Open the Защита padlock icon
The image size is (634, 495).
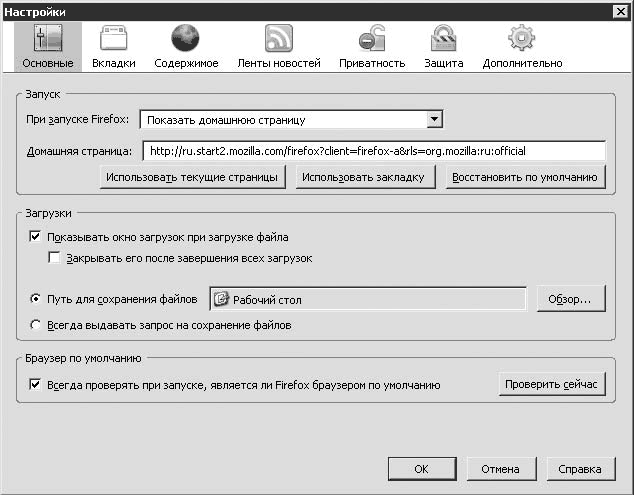point(443,39)
